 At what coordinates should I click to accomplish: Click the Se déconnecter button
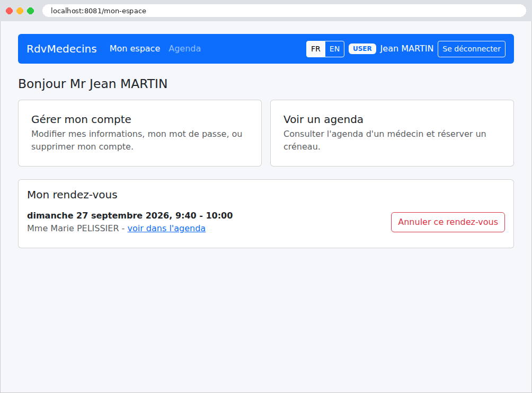pyautogui.click(x=471, y=49)
